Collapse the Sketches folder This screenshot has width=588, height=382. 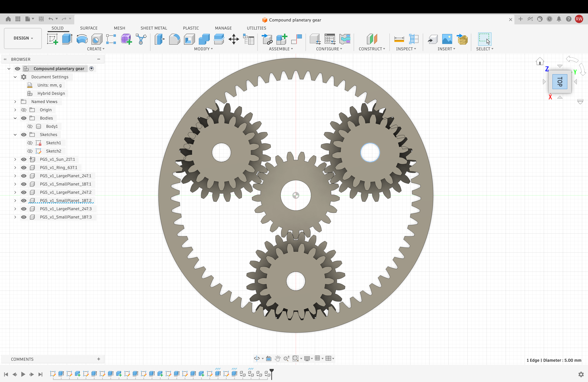click(x=15, y=134)
